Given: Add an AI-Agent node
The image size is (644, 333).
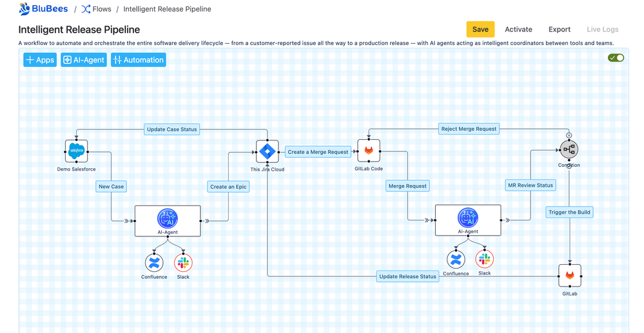Looking at the screenshot, I should [x=84, y=60].
